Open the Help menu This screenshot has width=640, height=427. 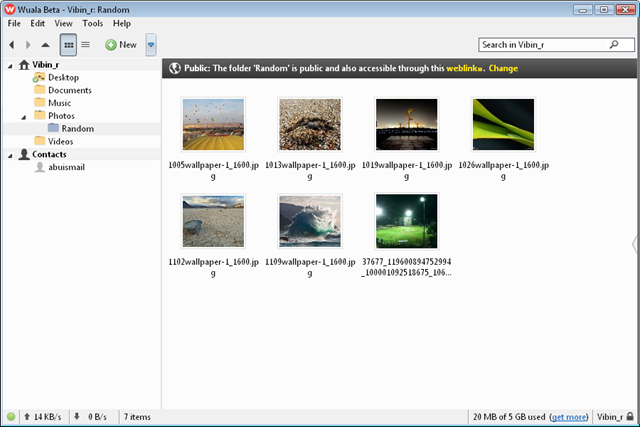click(122, 23)
